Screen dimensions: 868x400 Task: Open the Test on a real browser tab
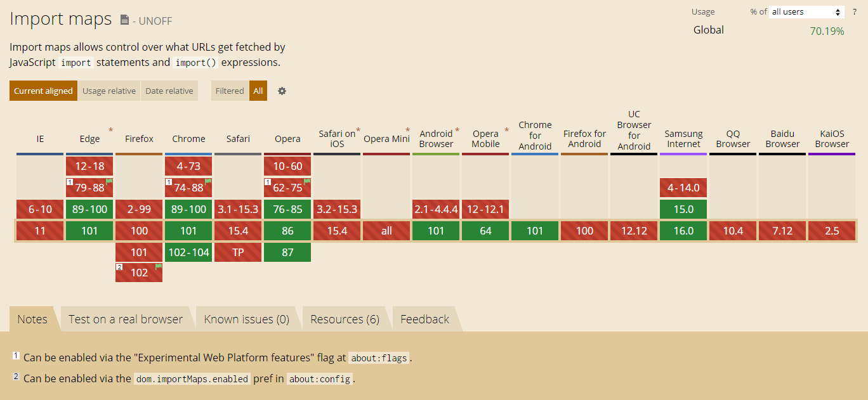pyautogui.click(x=126, y=319)
